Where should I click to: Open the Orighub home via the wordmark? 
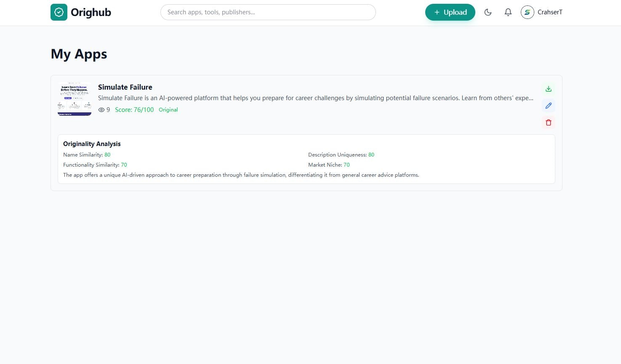point(91,12)
